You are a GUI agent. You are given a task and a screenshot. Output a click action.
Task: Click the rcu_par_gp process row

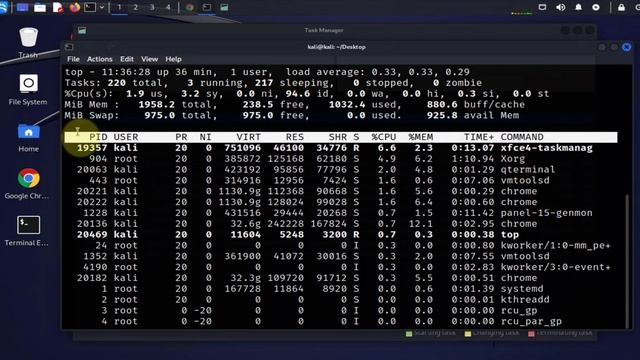coord(340,321)
